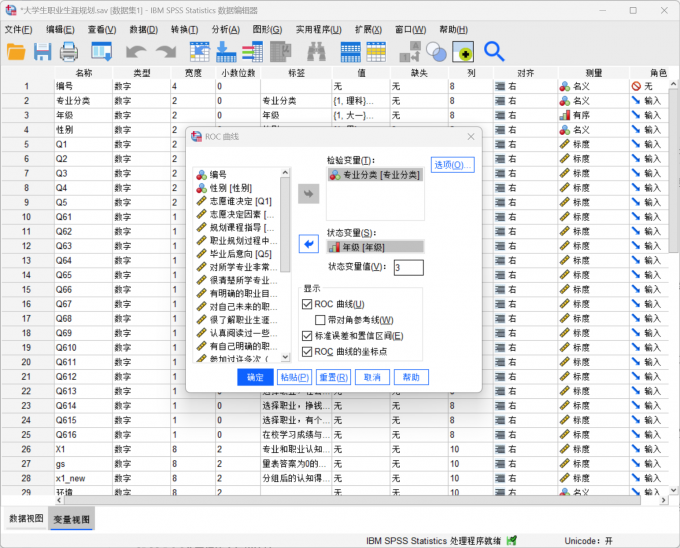The image size is (680, 548).
Task: Open measure cell 有序 for row 年级
Action: 593,115
